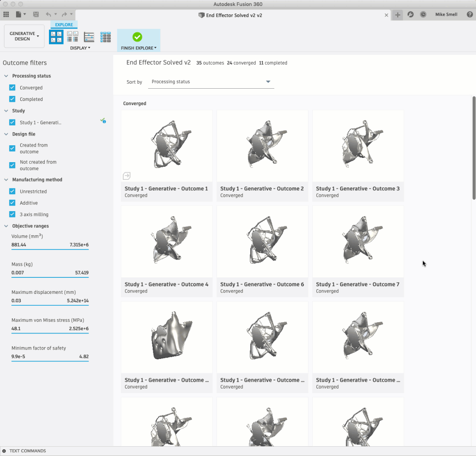Viewport: 476px width, 456px height.
Task: Open the Text Commands panel
Action: point(27,451)
